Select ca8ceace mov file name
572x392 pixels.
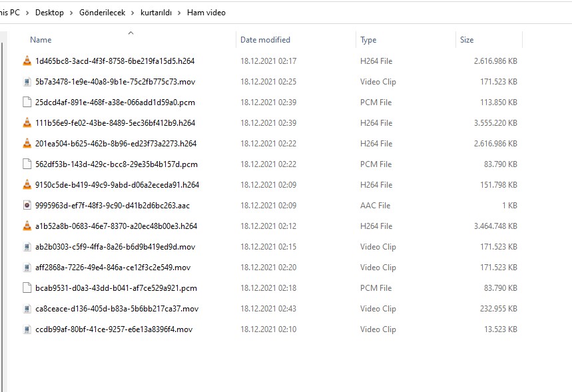[117, 309]
